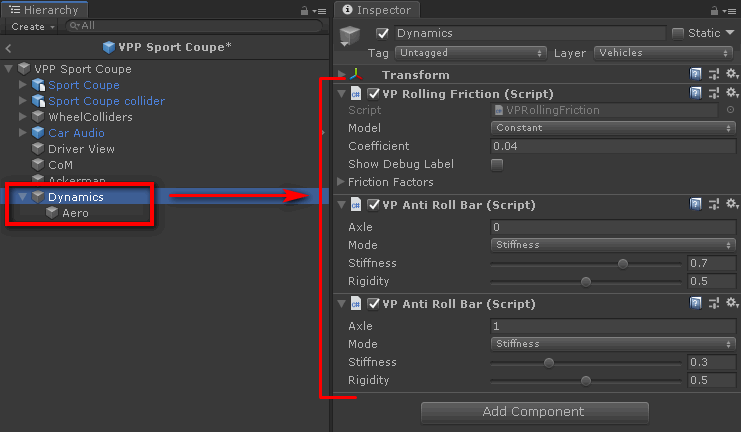Collapse the Dynamics tree item
This screenshot has height=432, width=741.
pos(22,197)
